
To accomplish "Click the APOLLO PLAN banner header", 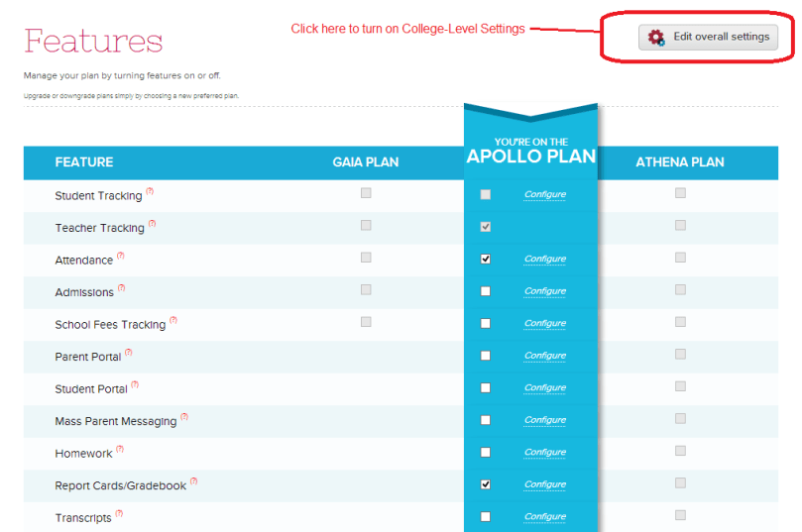I will click(531, 151).
